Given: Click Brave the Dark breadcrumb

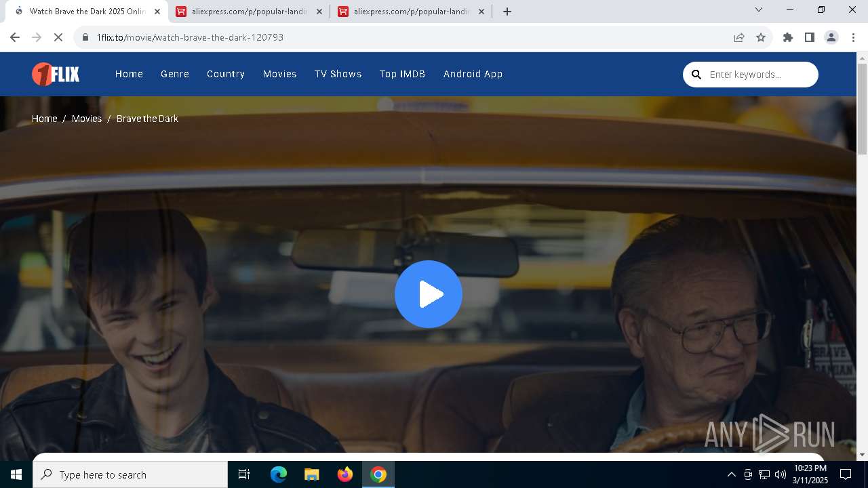Looking at the screenshot, I should coord(147,119).
